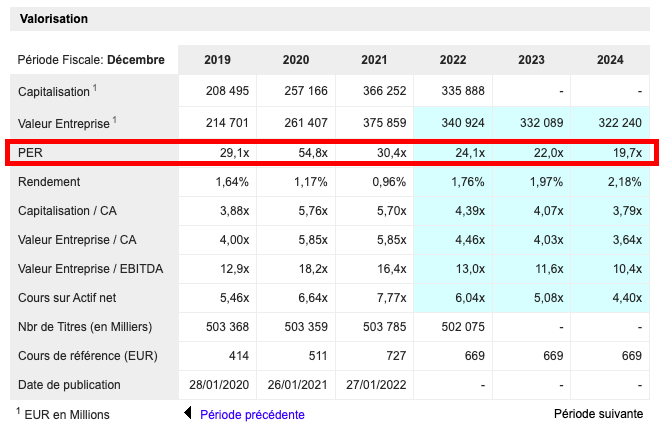This screenshot has width=663, height=428.
Task: Click the Cours sur Actif net label
Action: (x=67, y=298)
